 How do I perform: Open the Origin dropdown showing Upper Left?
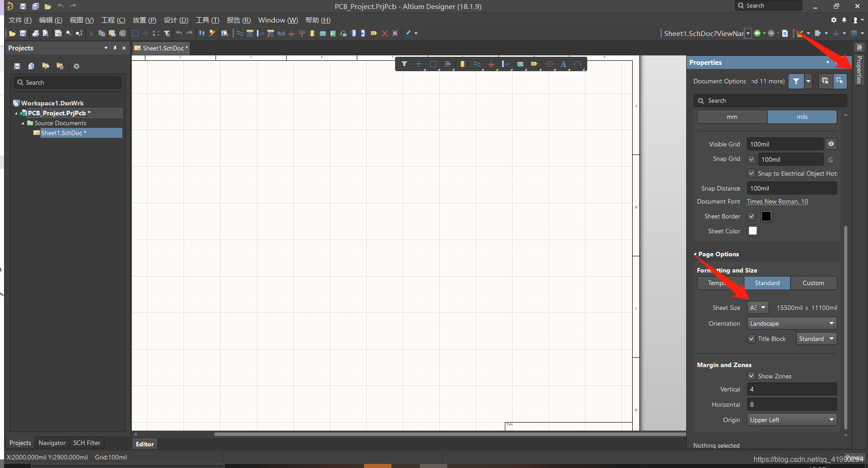792,420
